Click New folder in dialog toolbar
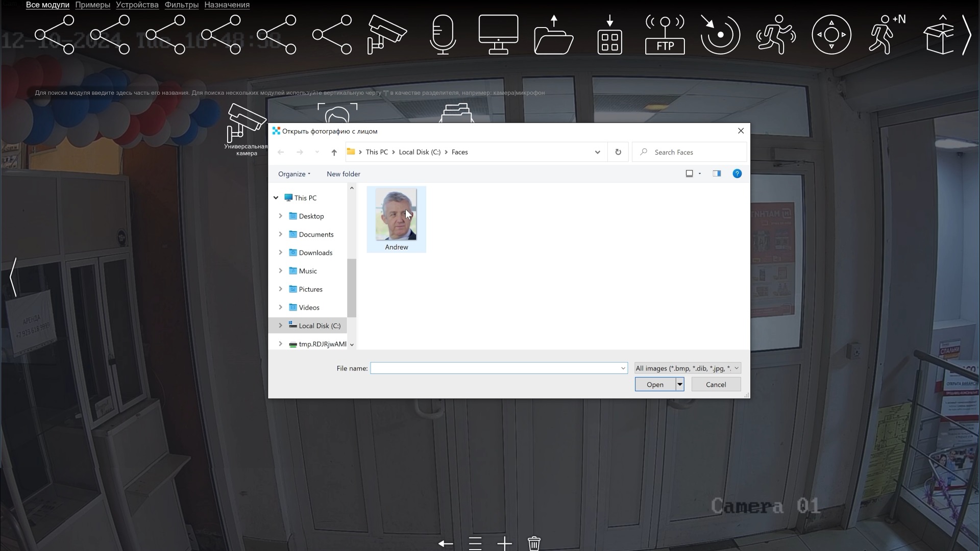Image resolution: width=980 pixels, height=551 pixels. point(344,174)
